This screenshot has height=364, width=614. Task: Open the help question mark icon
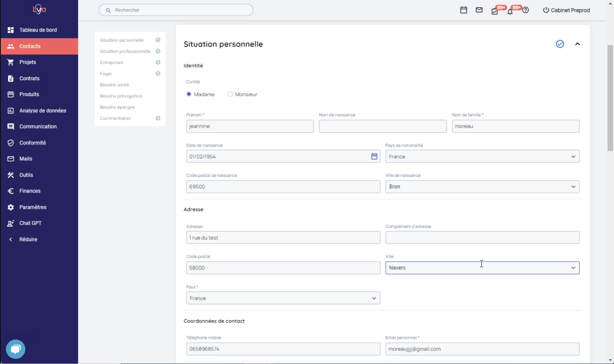(525, 10)
